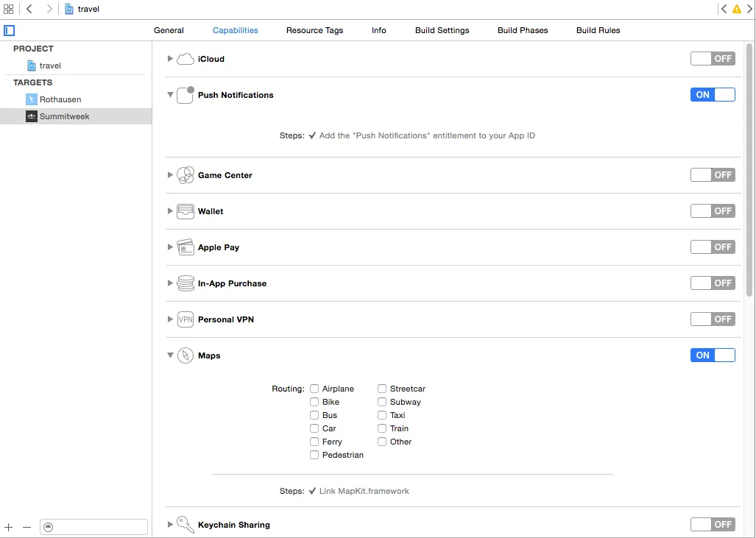Expand In-App Purchase section triangle

(170, 283)
